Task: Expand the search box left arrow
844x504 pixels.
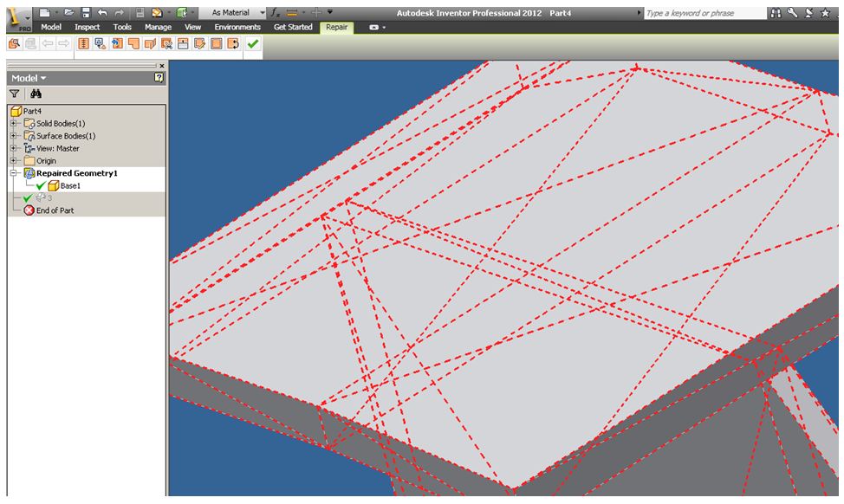Action: (639, 13)
